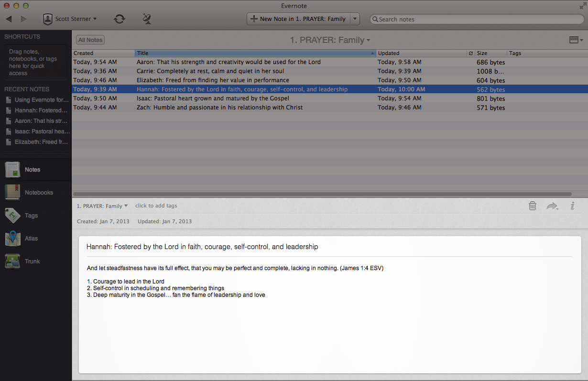Click to add tags link
Viewport: 588px width, 381px height.
point(156,206)
